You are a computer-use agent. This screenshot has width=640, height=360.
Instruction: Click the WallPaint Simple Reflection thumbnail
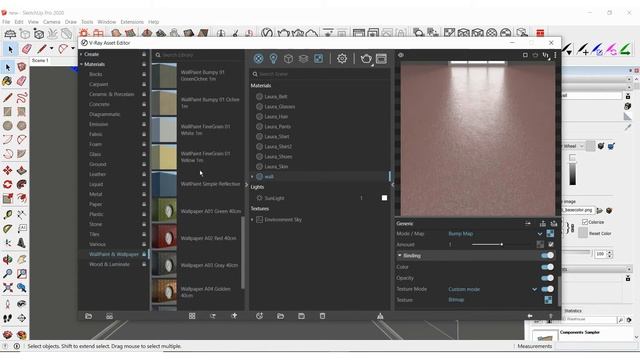164,184
